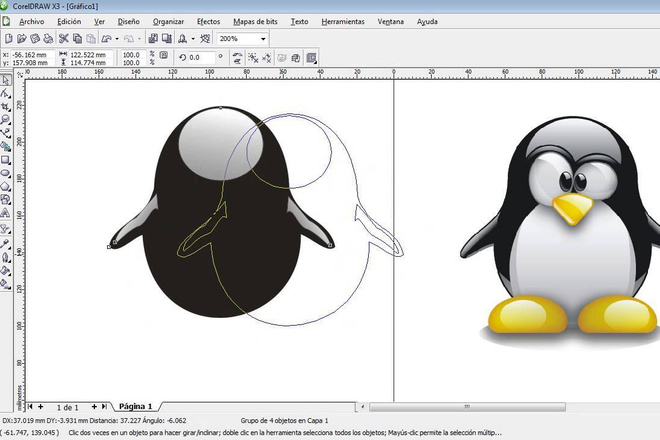Select the Freehand curve tool
This screenshot has width=660, height=440.
tap(5, 133)
